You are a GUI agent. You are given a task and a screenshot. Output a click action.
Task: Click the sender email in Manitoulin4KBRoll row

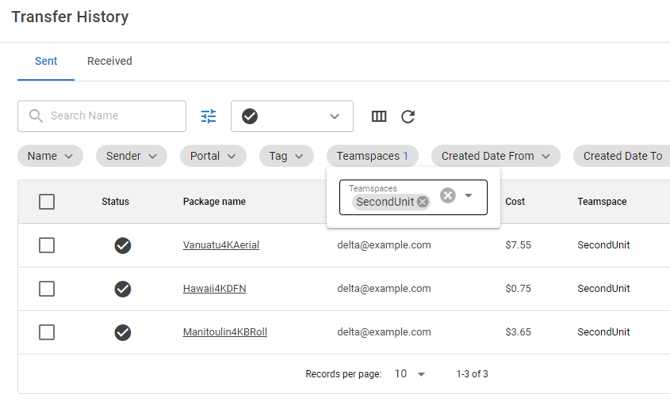tap(384, 332)
